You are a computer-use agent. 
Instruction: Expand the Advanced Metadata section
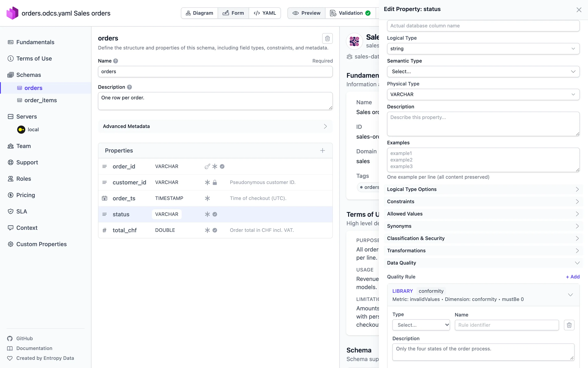pyautogui.click(x=215, y=126)
